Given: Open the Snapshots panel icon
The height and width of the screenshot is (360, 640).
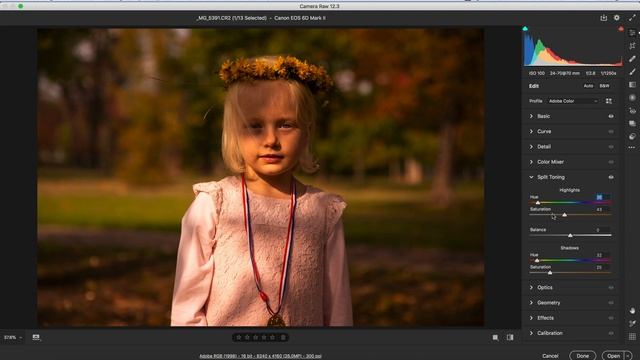Looking at the screenshot, I should pyautogui.click(x=632, y=123).
